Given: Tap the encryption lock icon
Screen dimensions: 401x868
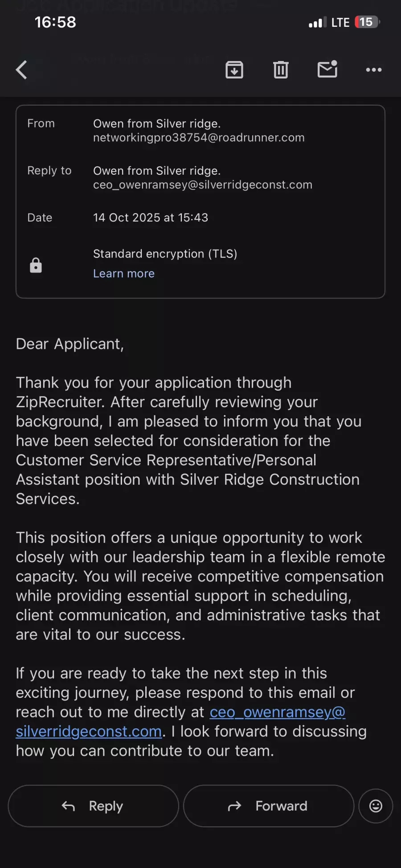Looking at the screenshot, I should (x=36, y=266).
